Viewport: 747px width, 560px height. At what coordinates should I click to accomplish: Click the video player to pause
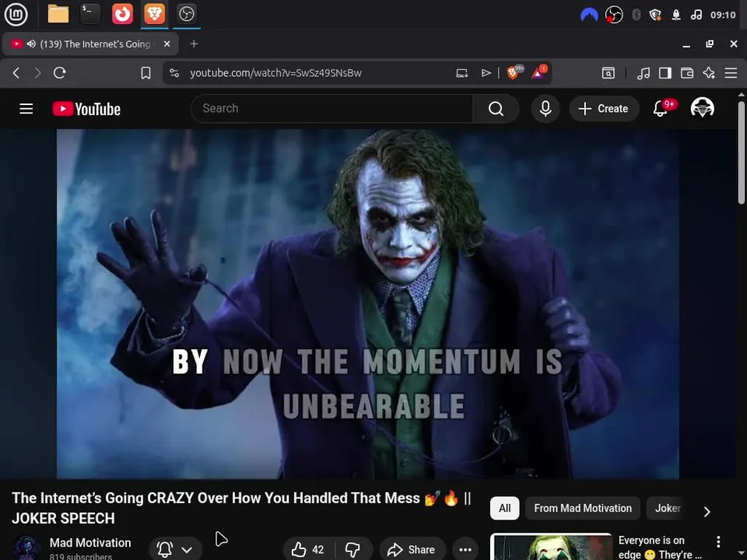[368, 304]
